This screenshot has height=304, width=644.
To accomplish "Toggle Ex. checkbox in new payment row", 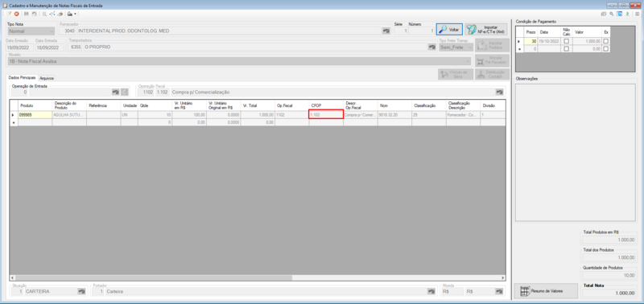I will (x=606, y=49).
